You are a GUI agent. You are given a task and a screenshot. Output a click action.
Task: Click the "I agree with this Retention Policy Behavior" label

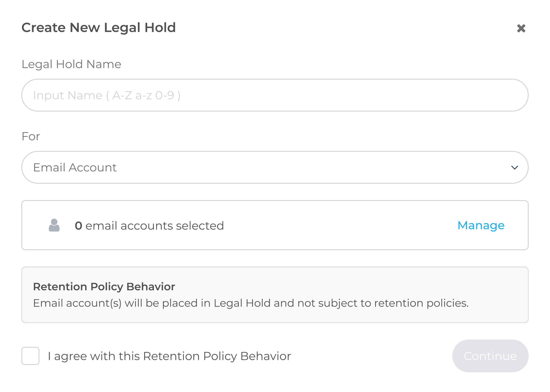(169, 356)
